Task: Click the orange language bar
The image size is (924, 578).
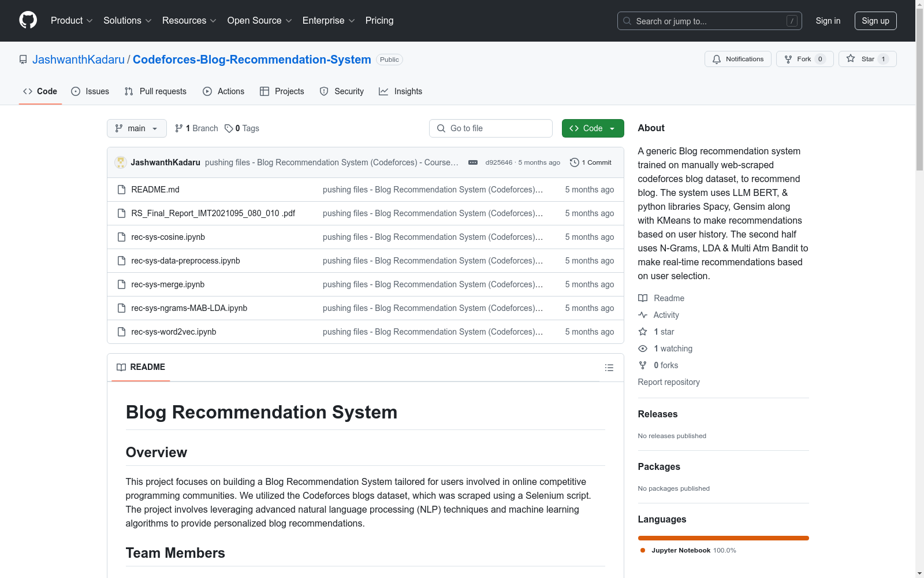Action: click(723, 538)
